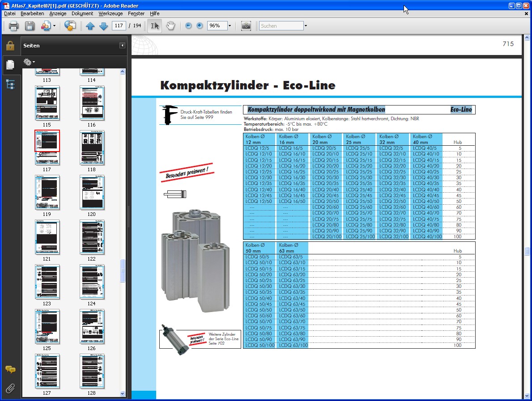
Task: Open the collaboration people icon
Action: point(46,26)
